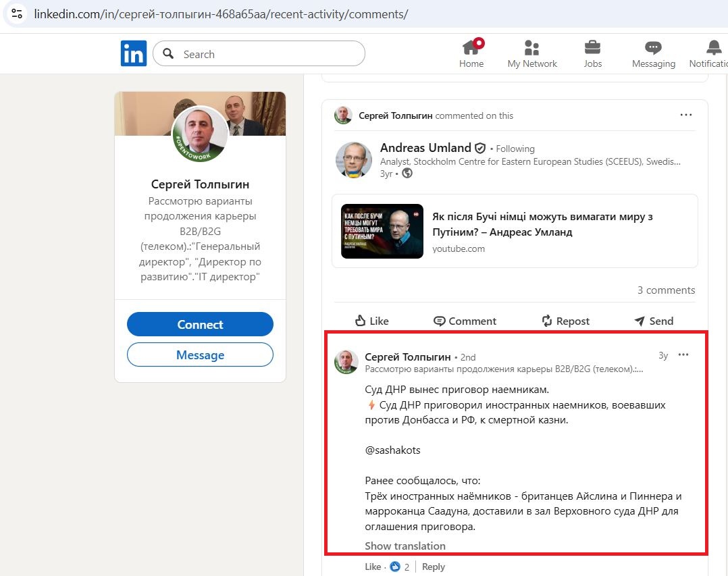The image size is (728, 576).
Task: View the 3 comments on the post
Action: [666, 290]
